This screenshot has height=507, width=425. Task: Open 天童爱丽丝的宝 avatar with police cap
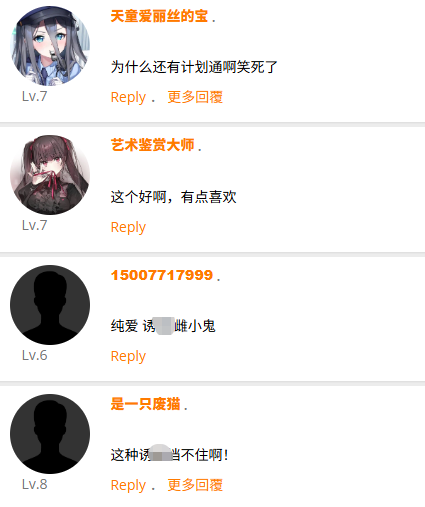point(50,46)
